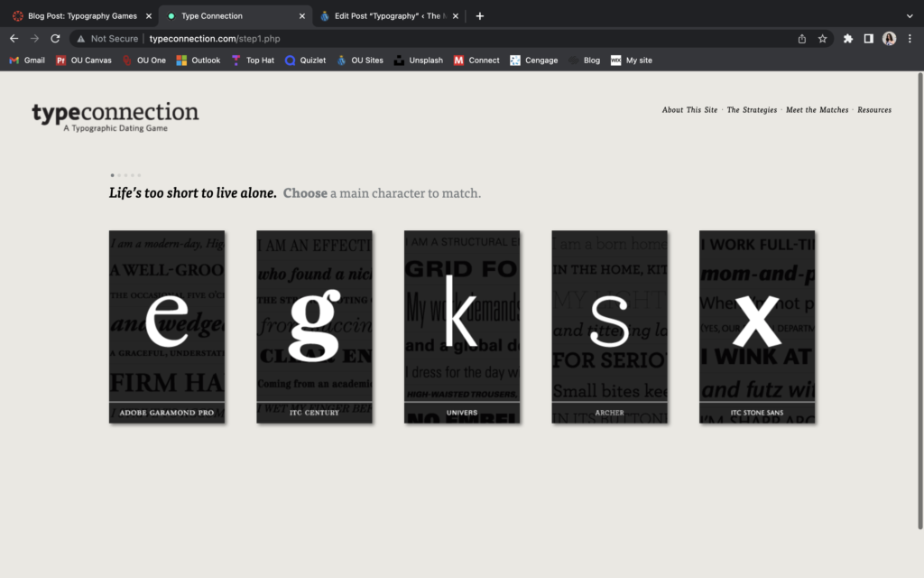Close the Blog Post: Typography Games tab

(x=149, y=16)
